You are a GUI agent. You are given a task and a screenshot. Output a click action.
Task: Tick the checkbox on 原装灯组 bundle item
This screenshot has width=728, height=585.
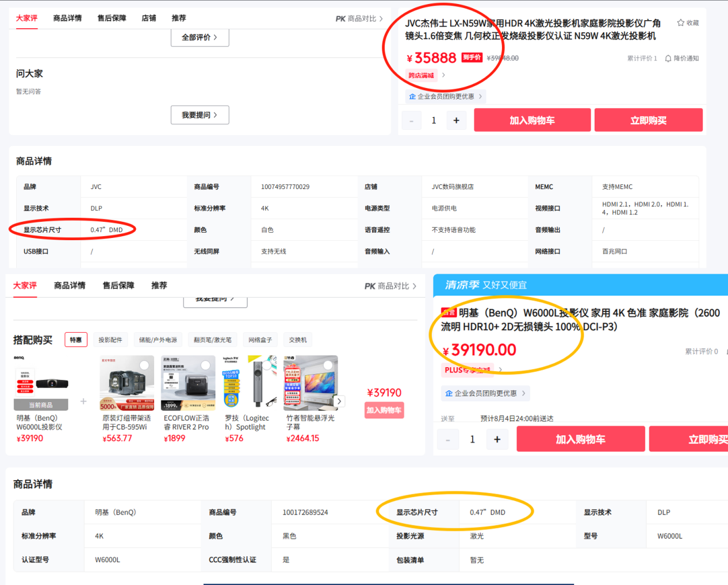145,364
